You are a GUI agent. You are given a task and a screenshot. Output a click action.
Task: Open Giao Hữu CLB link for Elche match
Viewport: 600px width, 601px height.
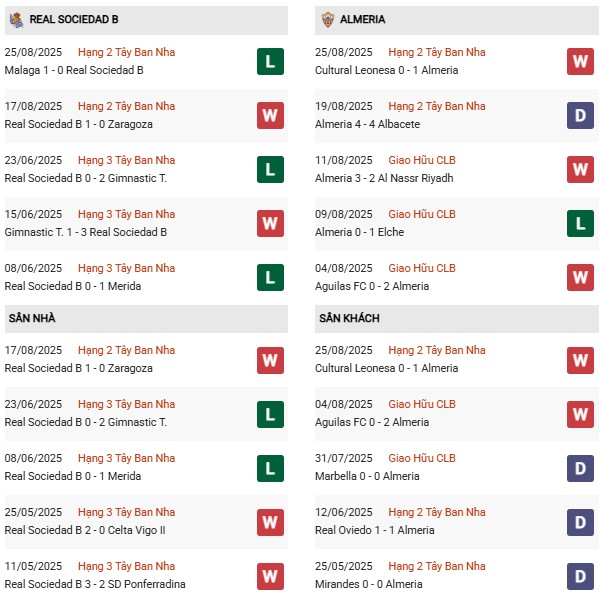(x=421, y=214)
